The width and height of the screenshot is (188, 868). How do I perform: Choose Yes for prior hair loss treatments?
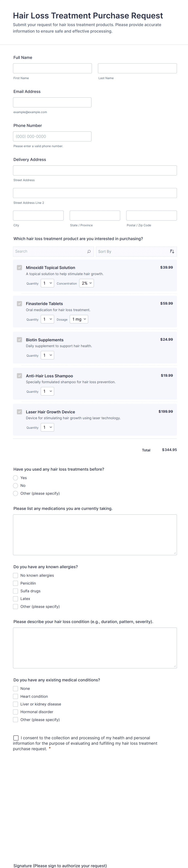tap(16, 478)
